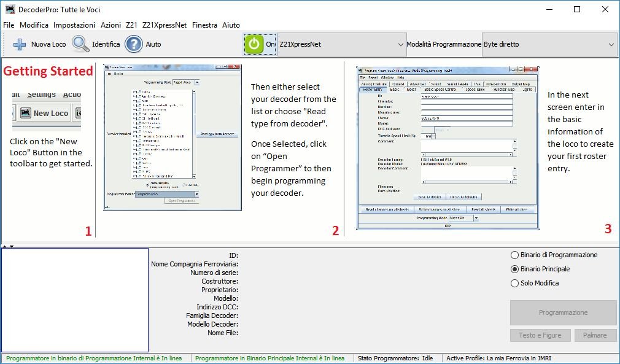
Task: Open the Byte diretto programming mode dropdown
Action: coord(549,44)
